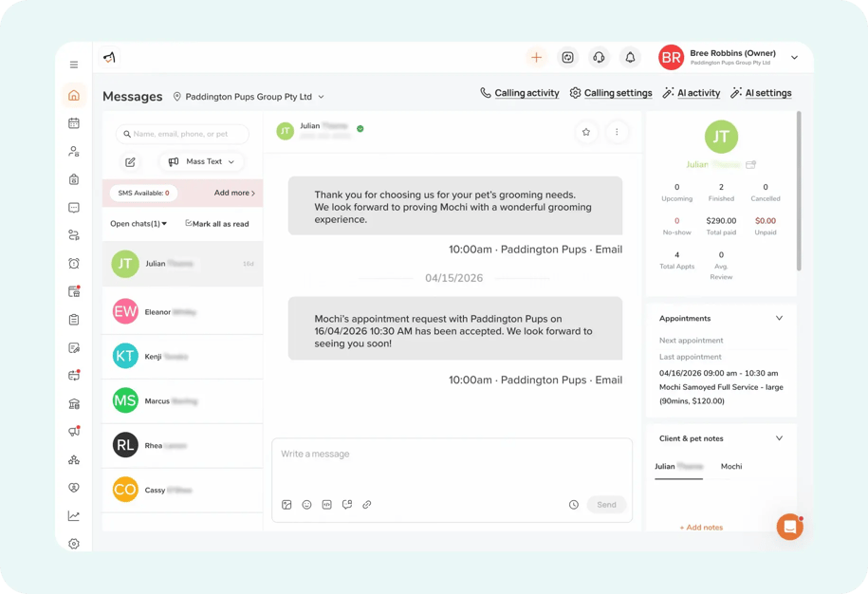
Task: Click the orange plus icon in header
Action: pyautogui.click(x=536, y=58)
